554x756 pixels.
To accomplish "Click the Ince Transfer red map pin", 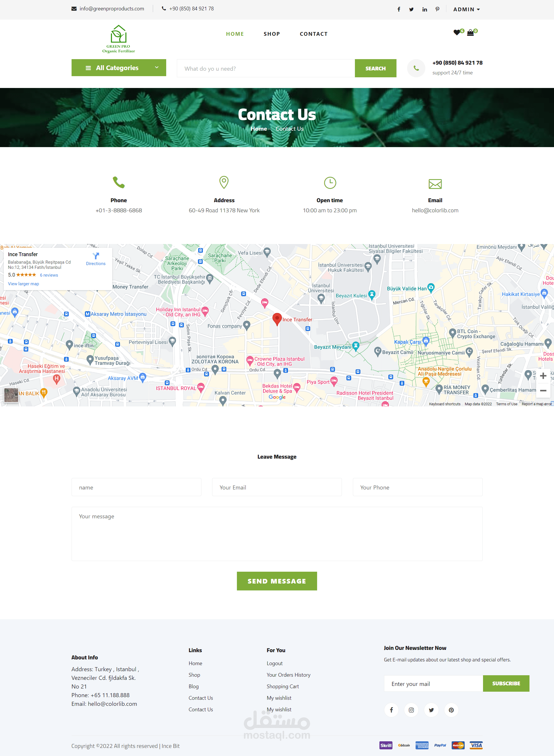I will [x=277, y=318].
